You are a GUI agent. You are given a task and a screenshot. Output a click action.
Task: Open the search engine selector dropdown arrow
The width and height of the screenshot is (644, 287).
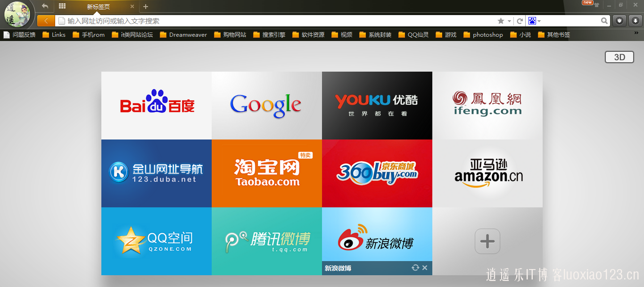click(539, 21)
